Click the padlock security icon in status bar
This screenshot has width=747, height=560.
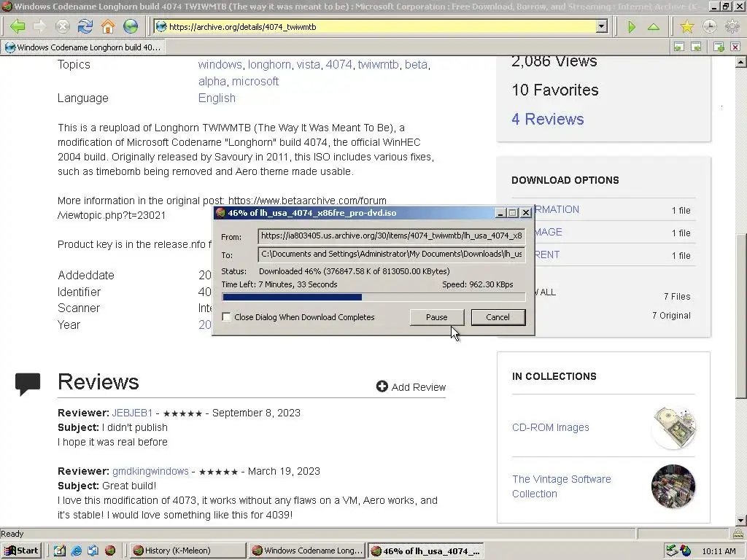(738, 533)
